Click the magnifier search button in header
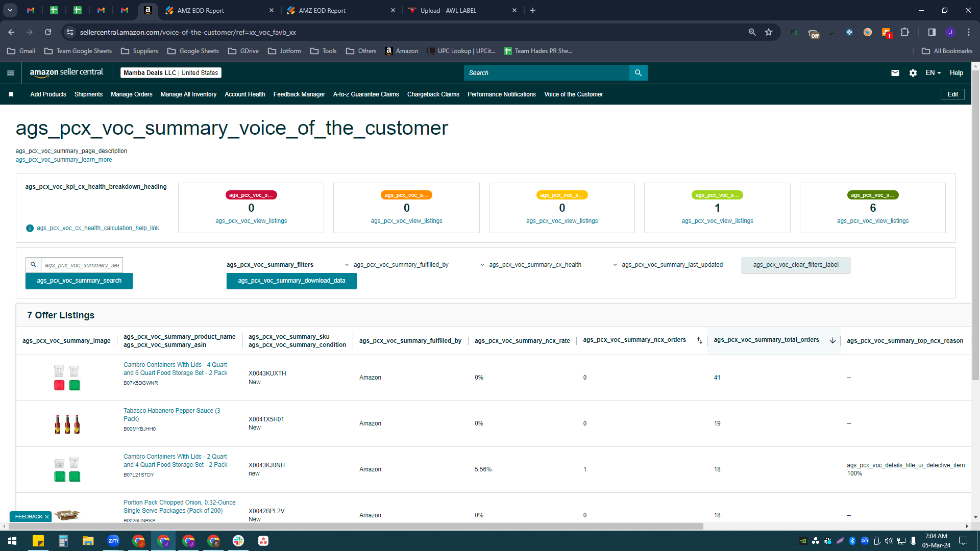The image size is (980, 551). coord(638,73)
